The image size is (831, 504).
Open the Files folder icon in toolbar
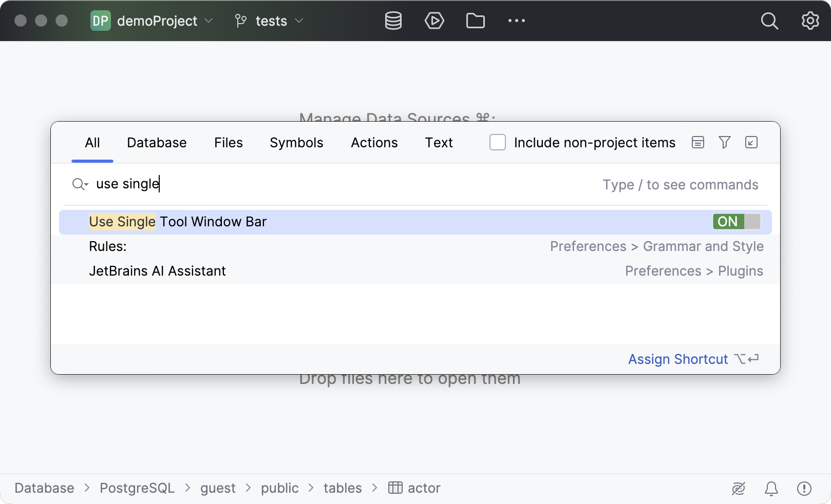click(475, 21)
